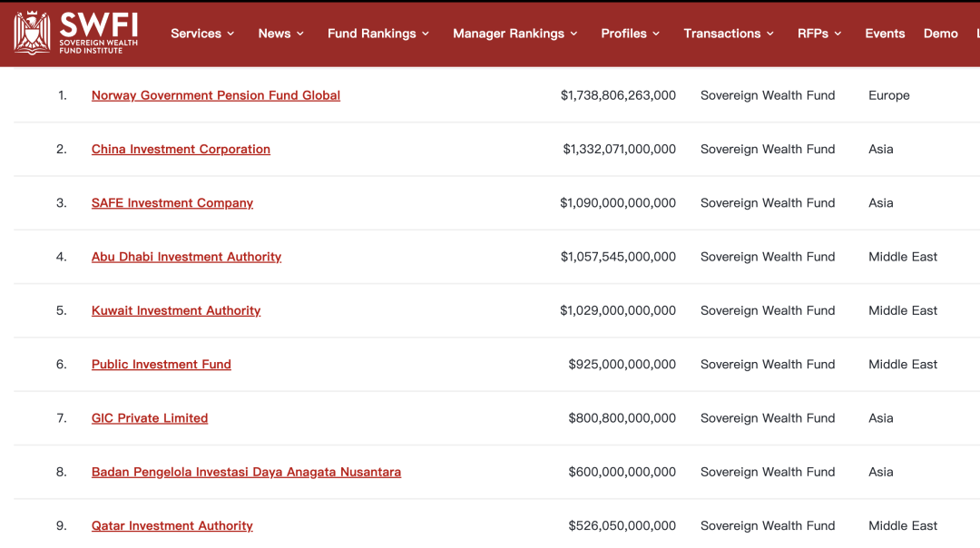Open the Public Investment Fund profile
The image size is (980, 548).
click(162, 365)
